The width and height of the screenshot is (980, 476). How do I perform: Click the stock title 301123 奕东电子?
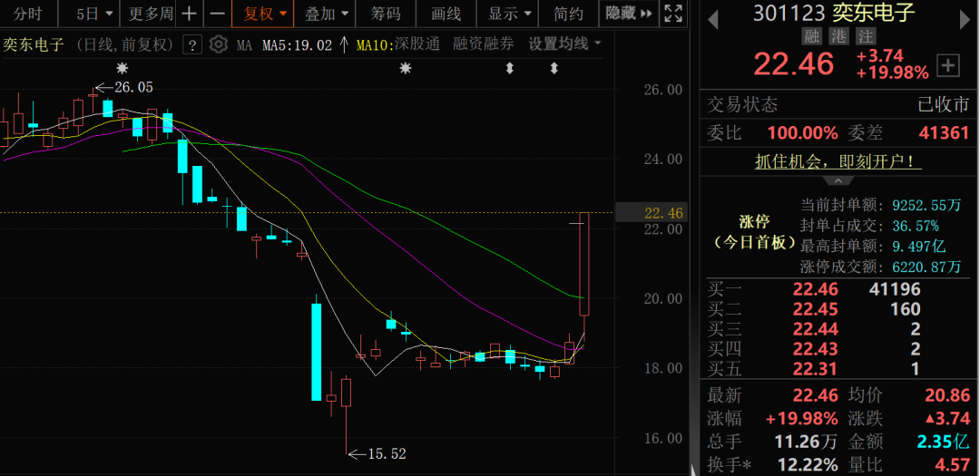click(x=833, y=13)
